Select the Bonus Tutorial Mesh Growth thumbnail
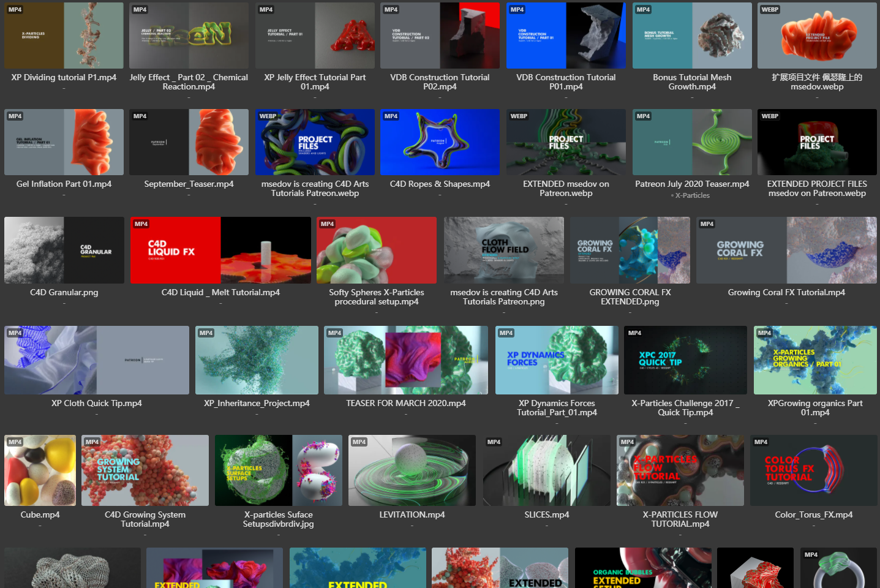This screenshot has height=588, width=880. pos(692,36)
